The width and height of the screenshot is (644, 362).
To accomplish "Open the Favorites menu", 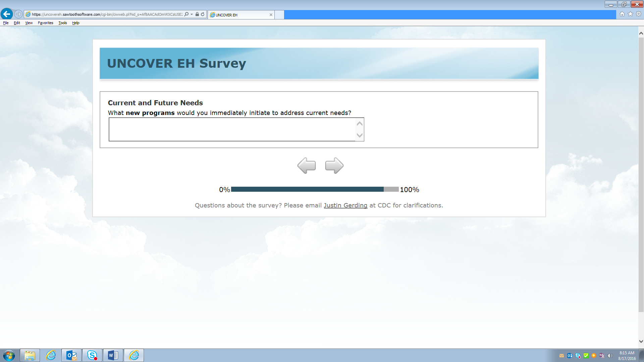I will [45, 23].
